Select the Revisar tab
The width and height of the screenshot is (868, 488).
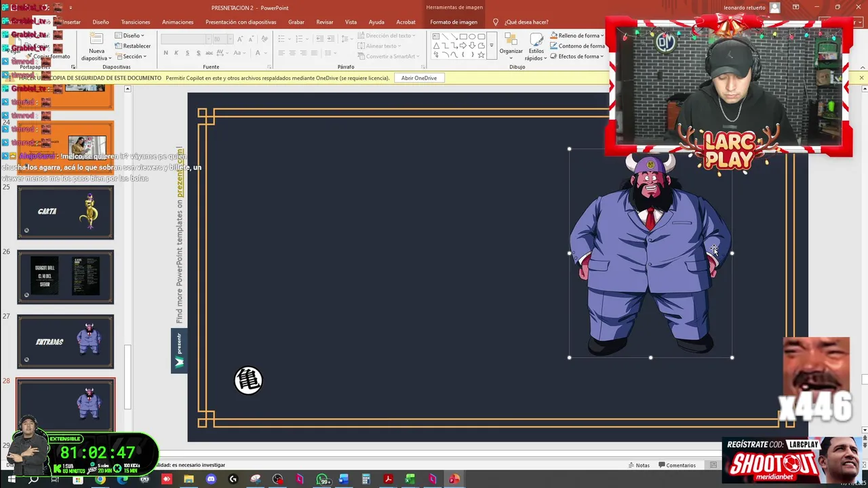coord(325,22)
